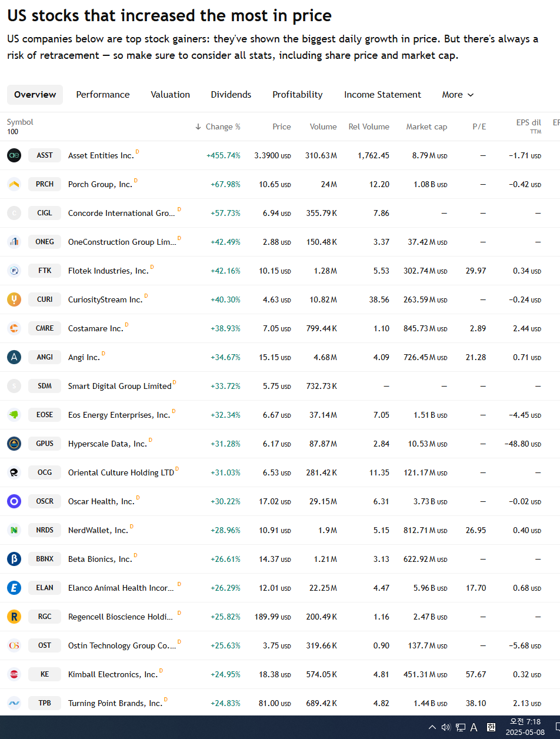Screen dimensions: 560x739
Task: Open the taskbar clock and date
Action: click(x=525, y=727)
